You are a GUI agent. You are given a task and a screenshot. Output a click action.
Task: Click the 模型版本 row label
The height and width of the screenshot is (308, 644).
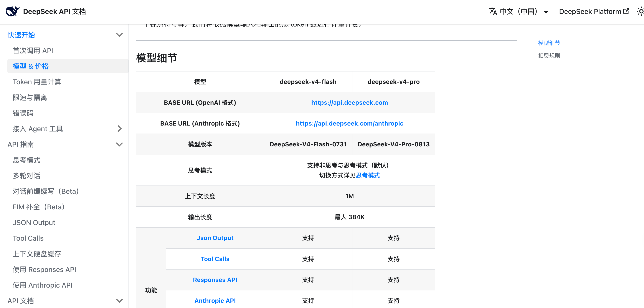[x=200, y=144]
